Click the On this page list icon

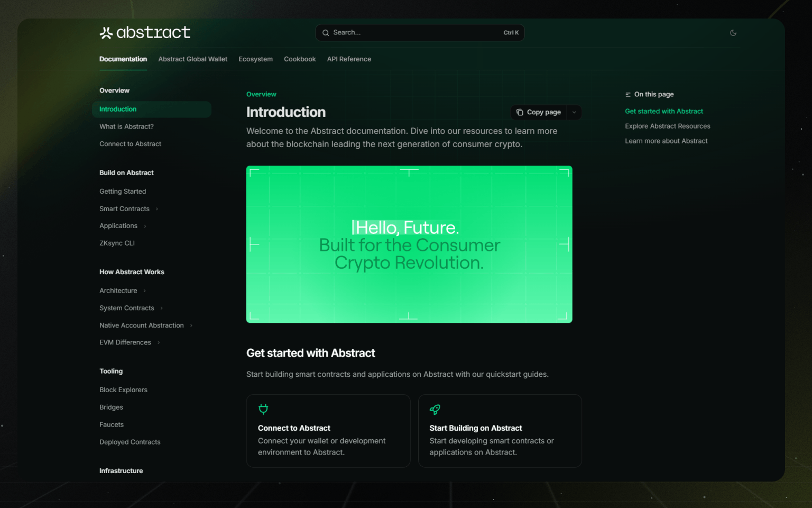tap(628, 95)
